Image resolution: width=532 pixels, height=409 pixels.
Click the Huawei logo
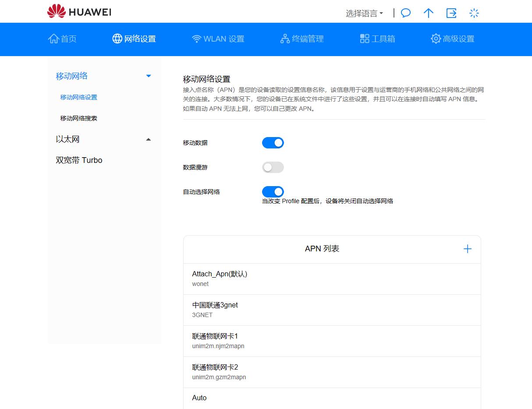click(x=78, y=12)
